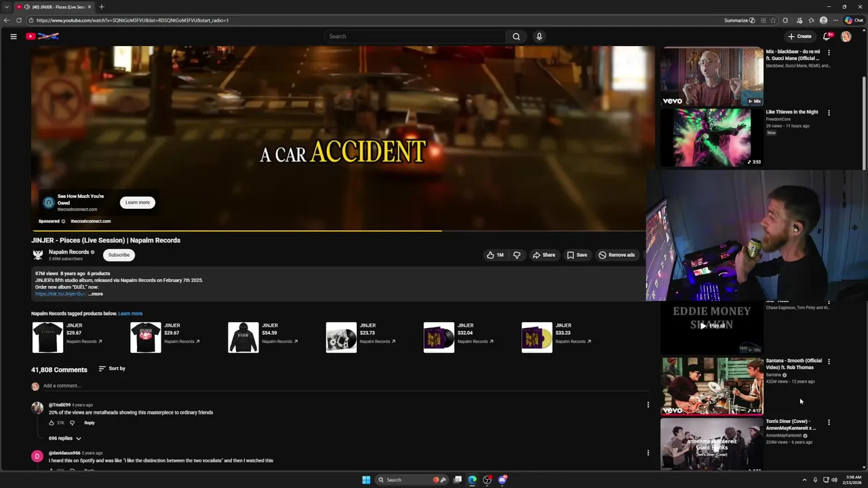
Task: Open browser settings ellipsis menu
Action: pyautogui.click(x=835, y=20)
